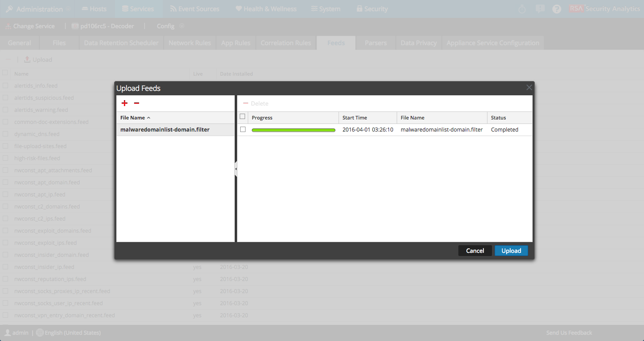
Task: Click the Cancel button
Action: point(475,251)
